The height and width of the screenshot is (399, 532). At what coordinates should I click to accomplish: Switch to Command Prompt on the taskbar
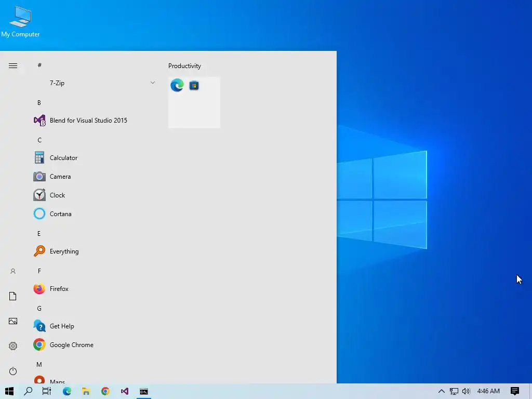[x=144, y=391]
